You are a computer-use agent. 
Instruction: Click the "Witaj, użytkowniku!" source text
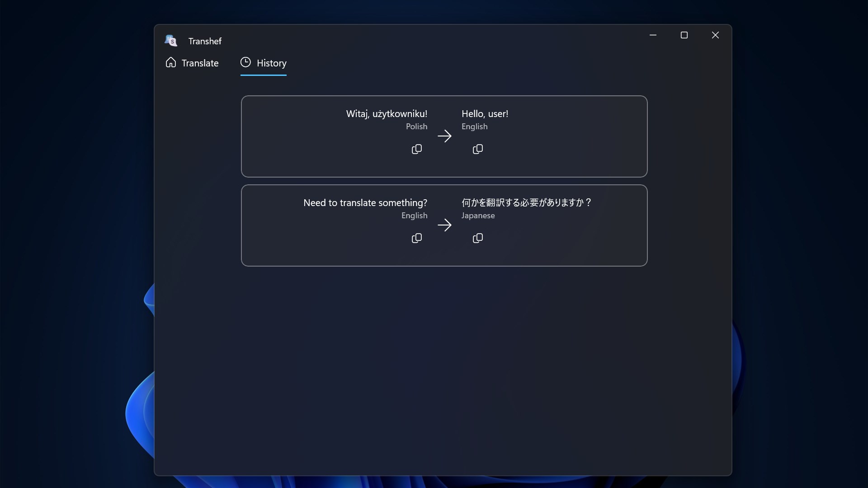tap(387, 114)
